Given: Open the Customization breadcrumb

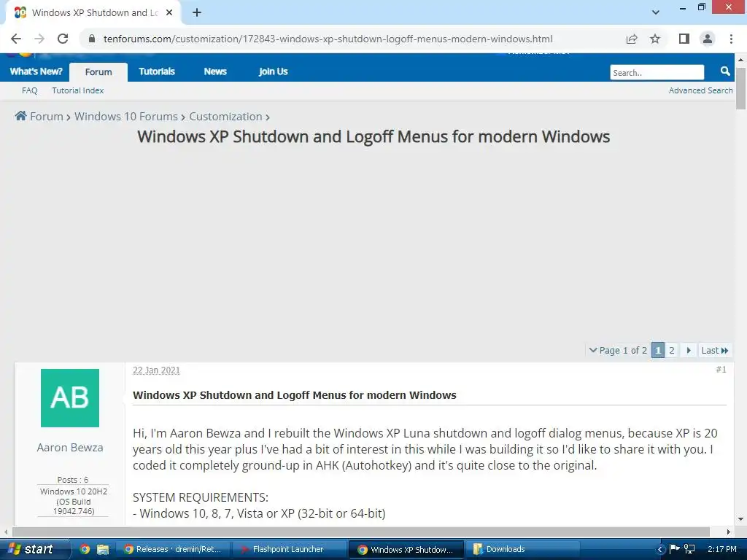Looking at the screenshot, I should coord(226,116).
